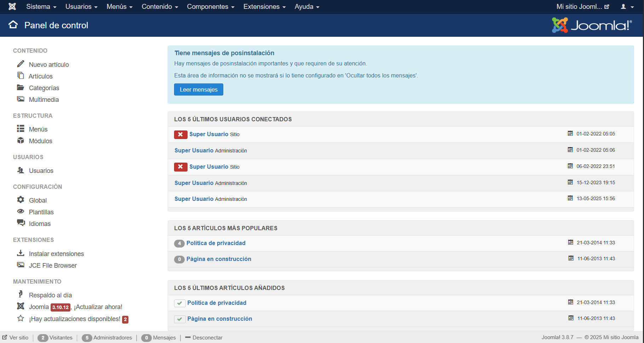Click the Leer mensajes button
Viewport: 644px width, 343px height.
pyautogui.click(x=199, y=89)
